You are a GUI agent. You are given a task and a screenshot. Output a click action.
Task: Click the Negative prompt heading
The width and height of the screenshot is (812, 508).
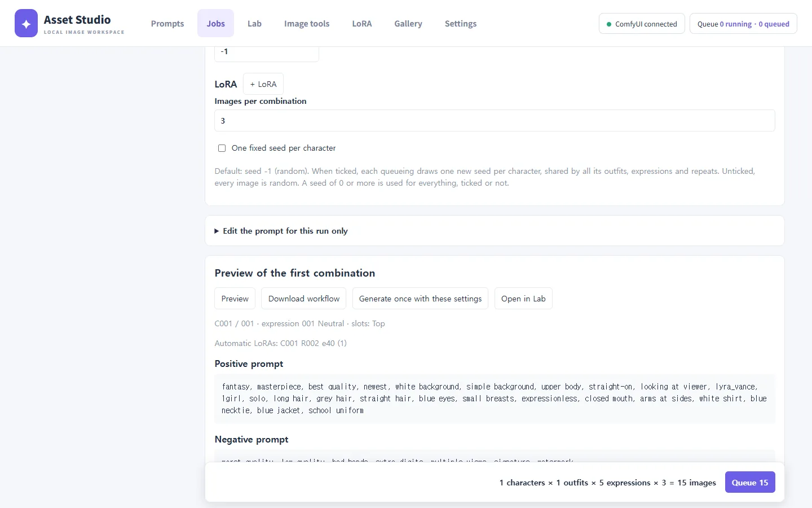point(251,439)
